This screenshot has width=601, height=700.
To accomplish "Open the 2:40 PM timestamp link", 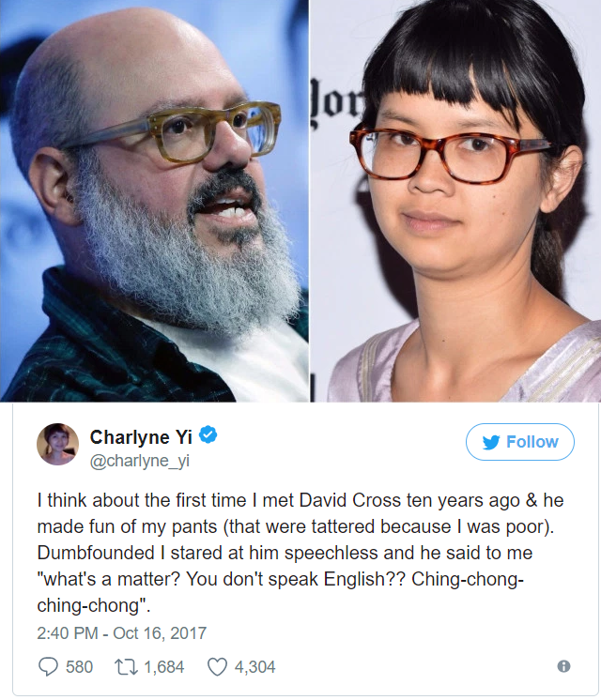I will point(67,633).
